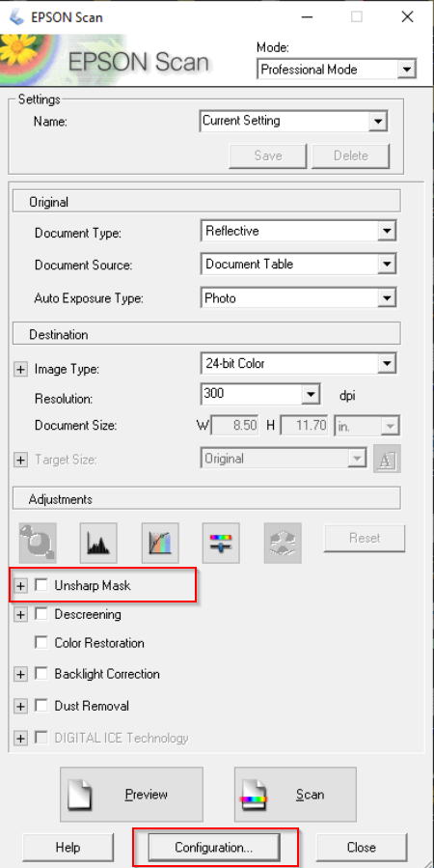The width and height of the screenshot is (434, 868).
Task: Click the Color Palette icon
Action: [x=283, y=541]
